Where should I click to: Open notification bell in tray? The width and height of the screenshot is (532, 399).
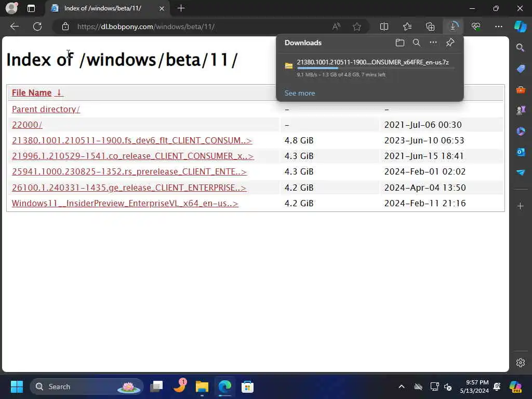pos(497,387)
